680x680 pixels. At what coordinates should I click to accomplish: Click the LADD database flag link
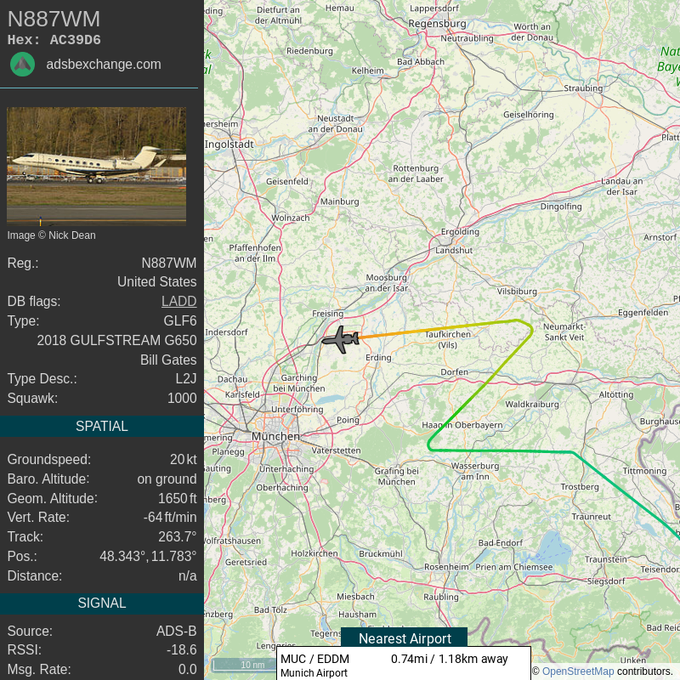click(x=179, y=301)
